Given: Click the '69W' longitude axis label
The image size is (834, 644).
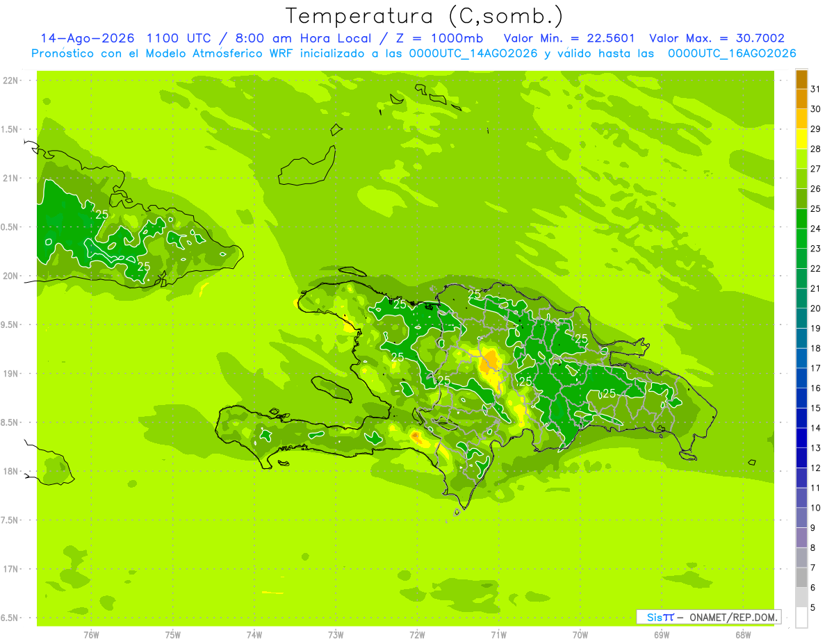Looking at the screenshot, I should (x=661, y=634).
